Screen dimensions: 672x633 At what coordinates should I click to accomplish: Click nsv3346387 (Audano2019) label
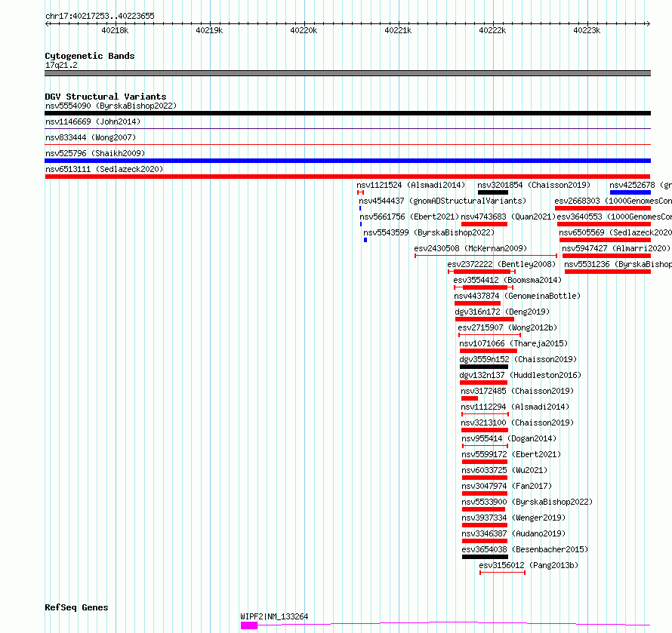(x=513, y=533)
